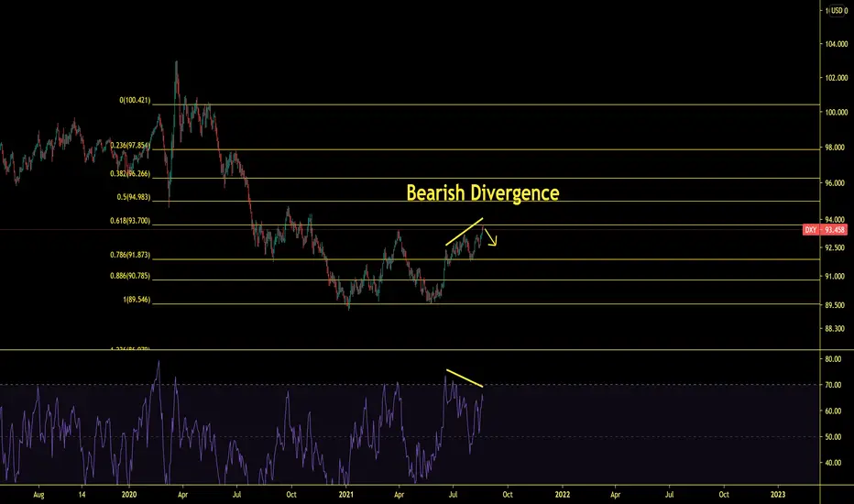Click 88.300 on the price axis
The height and width of the screenshot is (504, 854).
835,329
